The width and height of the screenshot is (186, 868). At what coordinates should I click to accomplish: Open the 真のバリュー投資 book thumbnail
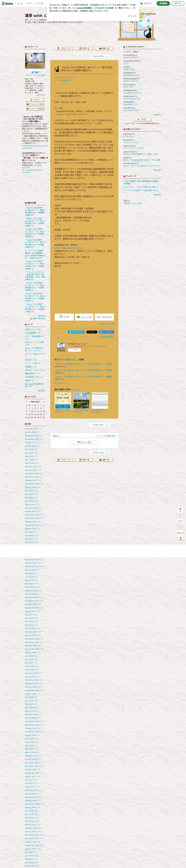(x=63, y=401)
